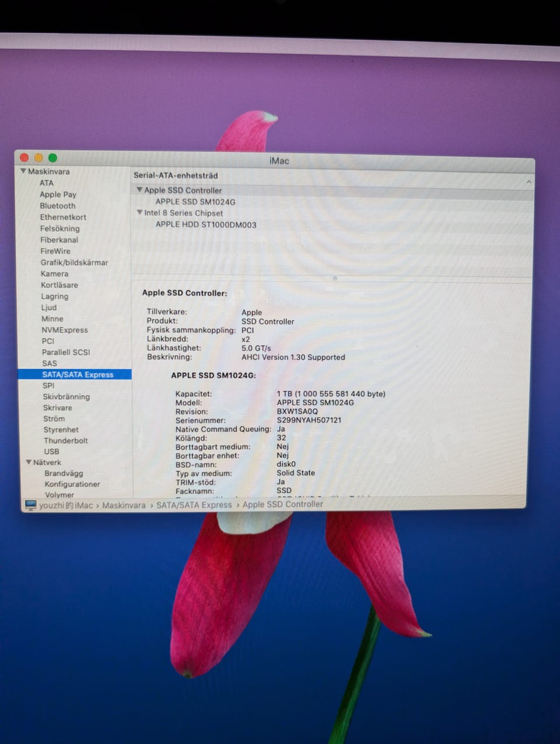560x744 pixels.
Task: Click the Serial-ATA-enhetsträd column header
Action: tap(176, 175)
